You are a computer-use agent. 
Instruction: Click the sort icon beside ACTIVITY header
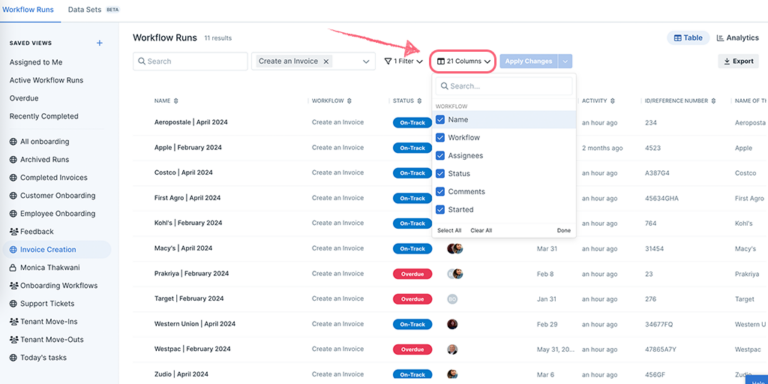point(612,101)
